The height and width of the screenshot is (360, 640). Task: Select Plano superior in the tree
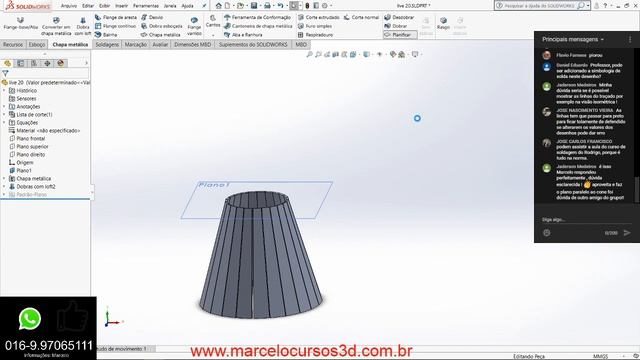[29, 147]
